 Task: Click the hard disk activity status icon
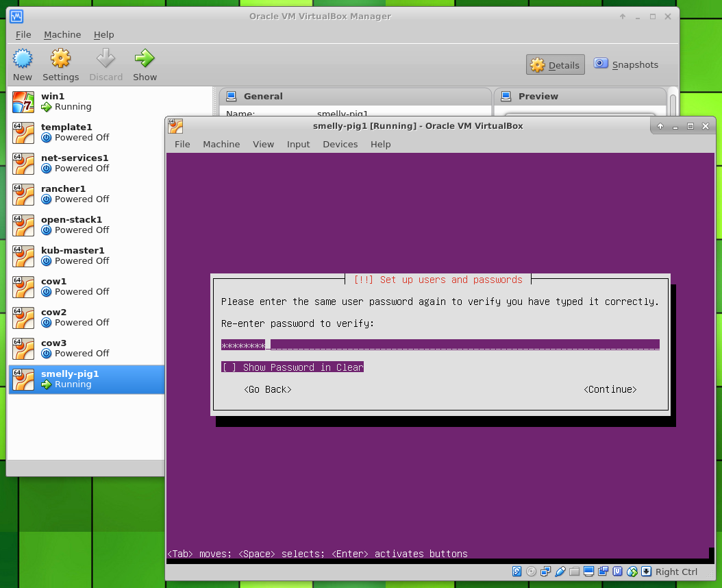(x=516, y=572)
